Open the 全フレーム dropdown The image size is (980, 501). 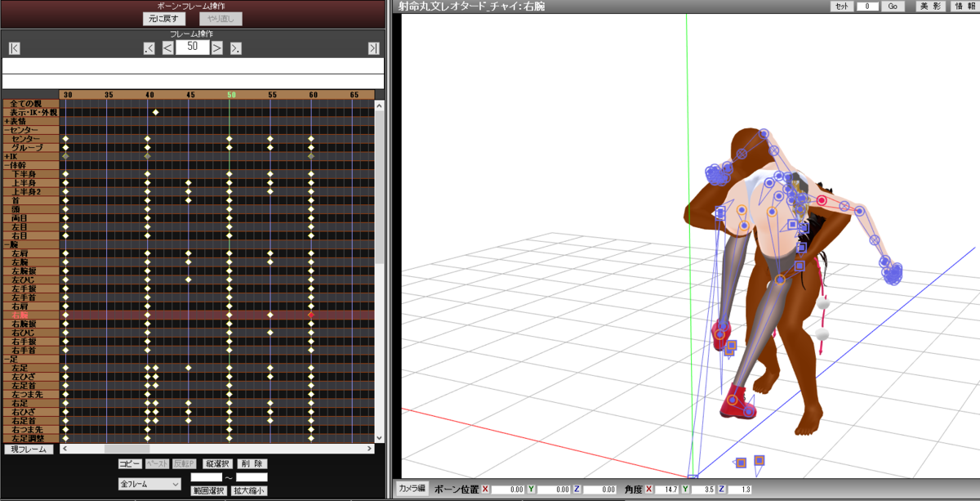coord(149,484)
